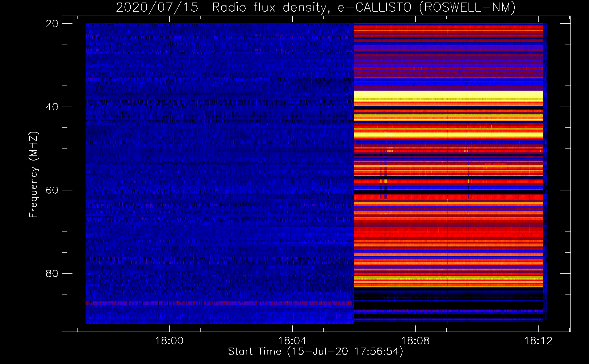The width and height of the screenshot is (589, 364).
Task: Click the 'Frequency (MHZ)' axis label
Action: click(x=33, y=175)
